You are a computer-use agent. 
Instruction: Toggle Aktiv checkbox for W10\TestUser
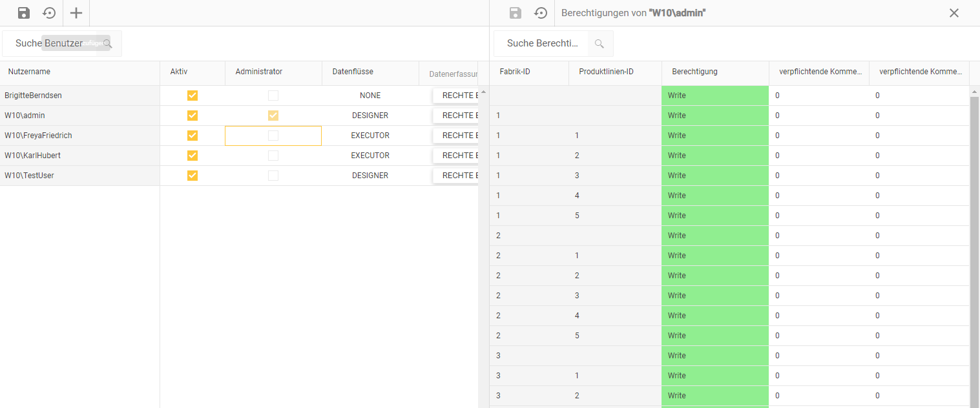point(193,176)
